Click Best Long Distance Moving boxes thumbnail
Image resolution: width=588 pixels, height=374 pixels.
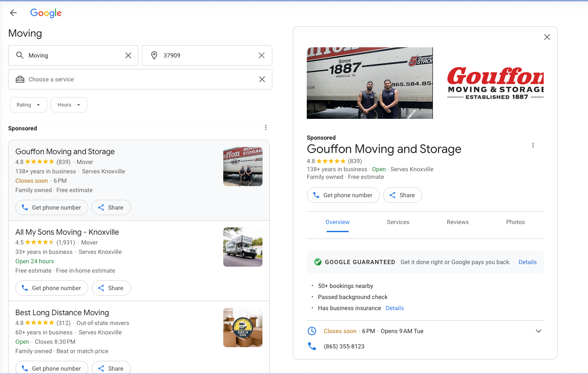coord(243,328)
